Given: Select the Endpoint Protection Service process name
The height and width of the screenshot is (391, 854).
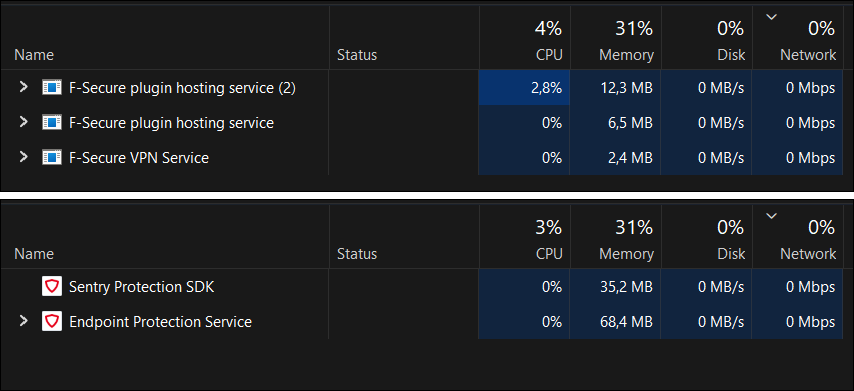Looking at the screenshot, I should (161, 322).
